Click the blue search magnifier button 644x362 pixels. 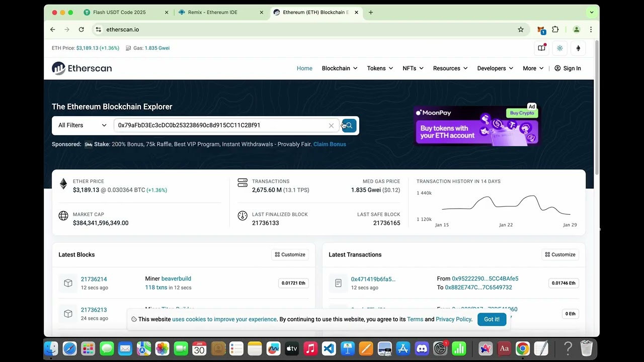click(x=349, y=125)
